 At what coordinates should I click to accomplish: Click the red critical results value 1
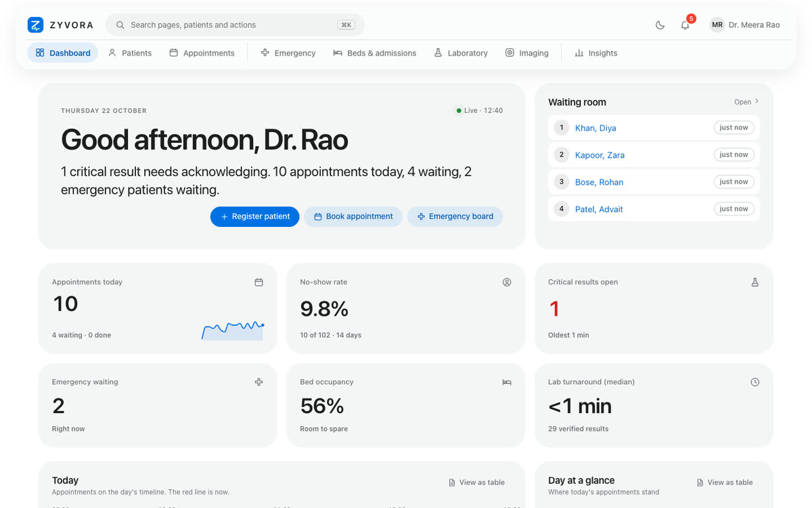click(x=555, y=309)
